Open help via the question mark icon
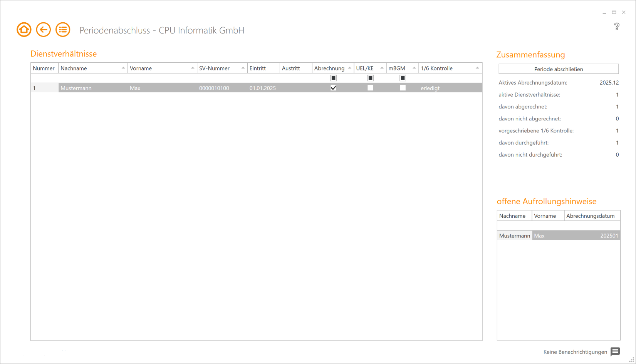The height and width of the screenshot is (364, 636). point(617,26)
